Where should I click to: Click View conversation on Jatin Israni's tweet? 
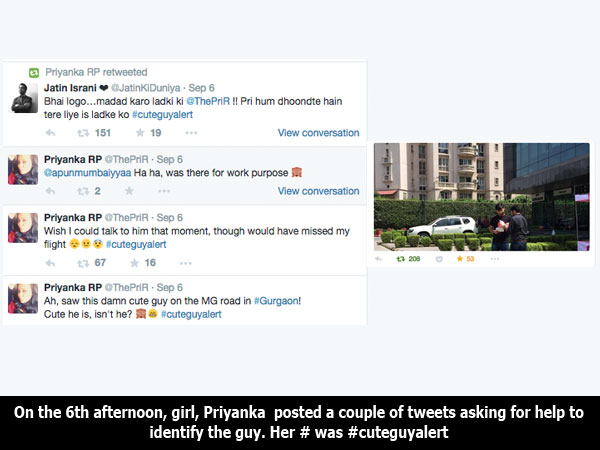pyautogui.click(x=318, y=133)
